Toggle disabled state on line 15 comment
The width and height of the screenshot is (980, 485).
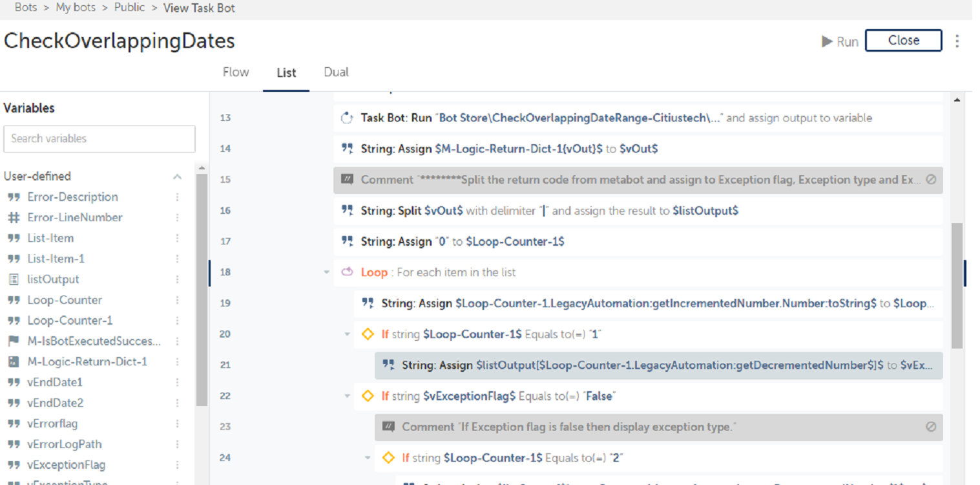(x=930, y=180)
